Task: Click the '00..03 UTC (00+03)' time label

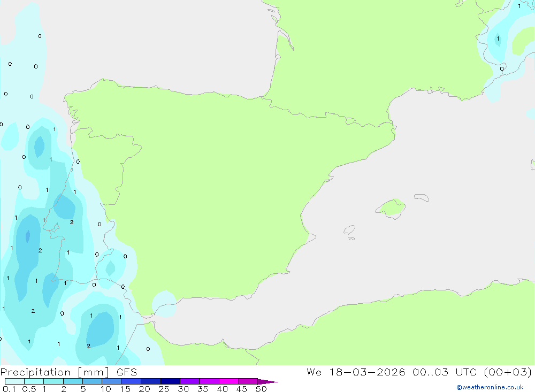Action: (x=472, y=372)
